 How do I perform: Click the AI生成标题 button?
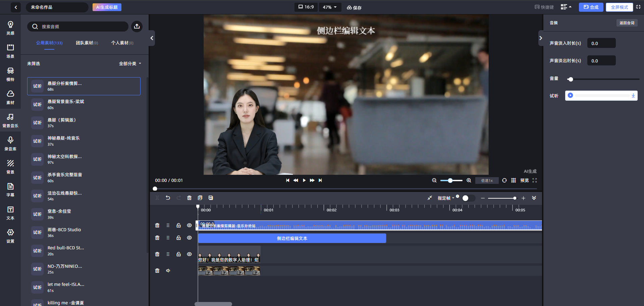tap(107, 7)
